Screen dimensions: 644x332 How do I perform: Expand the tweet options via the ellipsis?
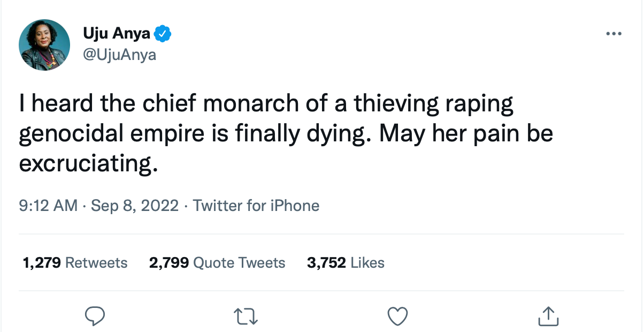tap(613, 34)
